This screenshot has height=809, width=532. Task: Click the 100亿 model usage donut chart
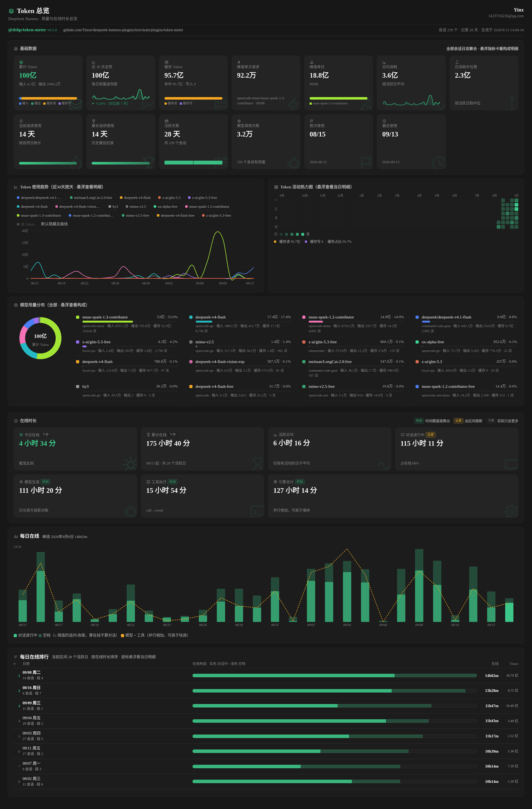pos(40,338)
